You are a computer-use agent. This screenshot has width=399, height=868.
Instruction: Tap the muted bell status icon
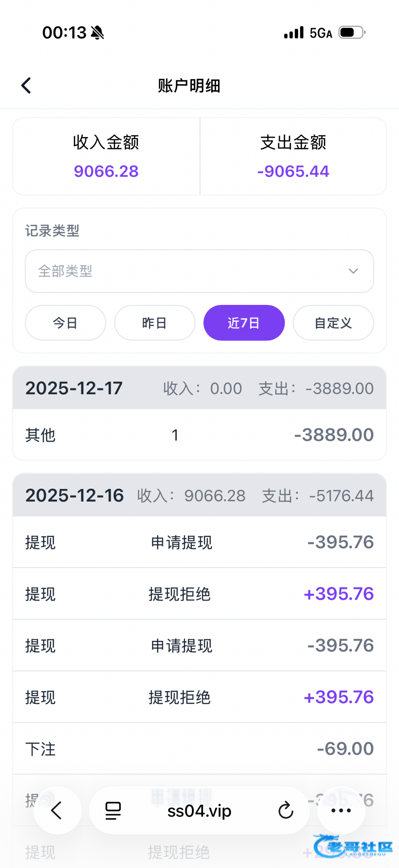(97, 33)
